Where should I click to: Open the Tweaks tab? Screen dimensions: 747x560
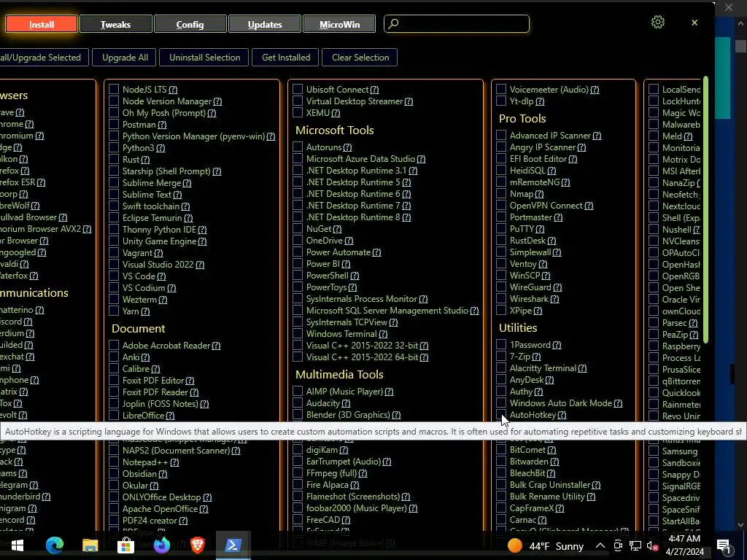(116, 24)
